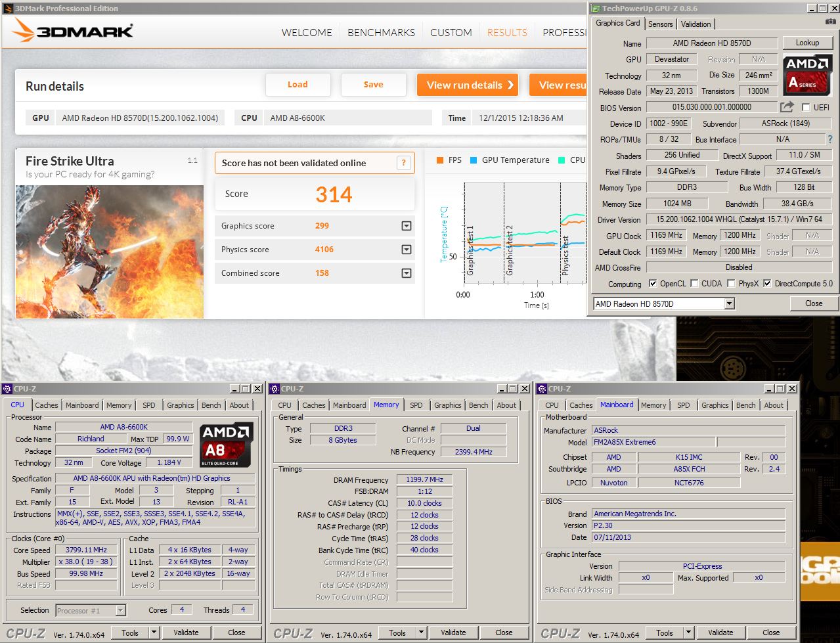Toggle the PhysX checkbox
Image resolution: width=840 pixels, height=643 pixels.
point(731,284)
